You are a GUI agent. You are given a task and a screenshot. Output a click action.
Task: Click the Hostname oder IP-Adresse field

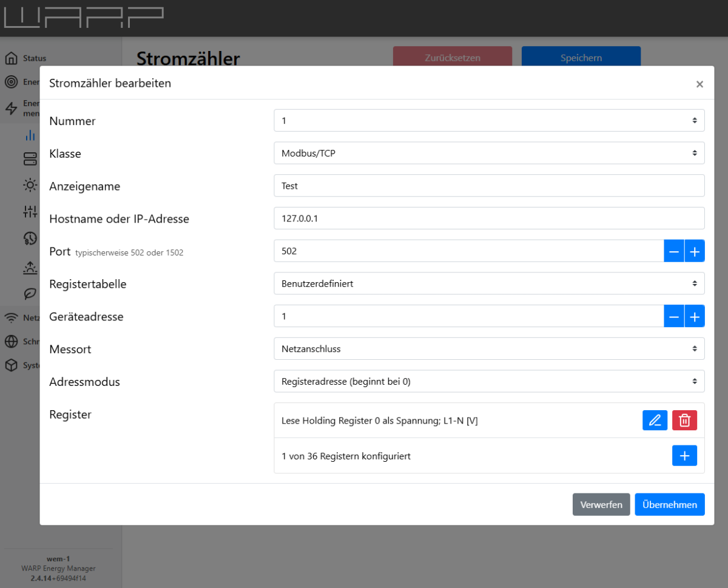tap(488, 218)
